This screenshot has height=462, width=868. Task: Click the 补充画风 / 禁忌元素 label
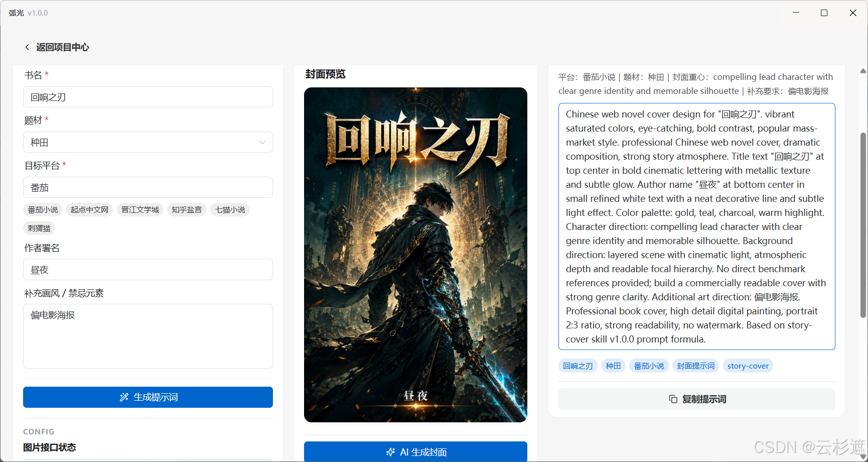pyautogui.click(x=64, y=293)
